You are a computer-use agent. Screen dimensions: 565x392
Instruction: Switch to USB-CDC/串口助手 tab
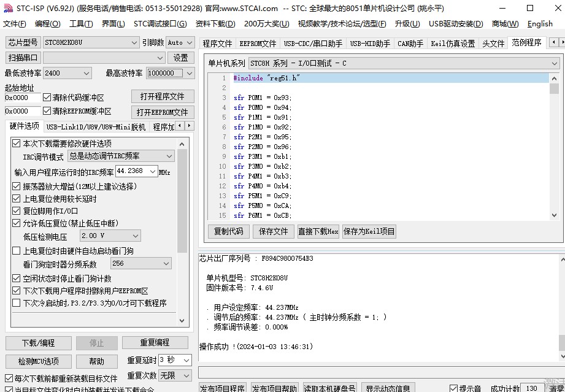[x=313, y=44]
